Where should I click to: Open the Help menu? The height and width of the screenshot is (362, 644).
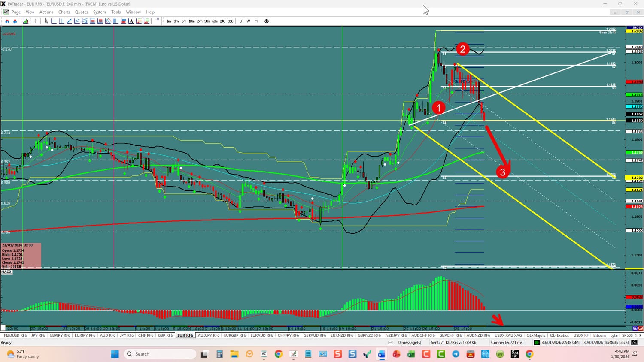pyautogui.click(x=150, y=12)
